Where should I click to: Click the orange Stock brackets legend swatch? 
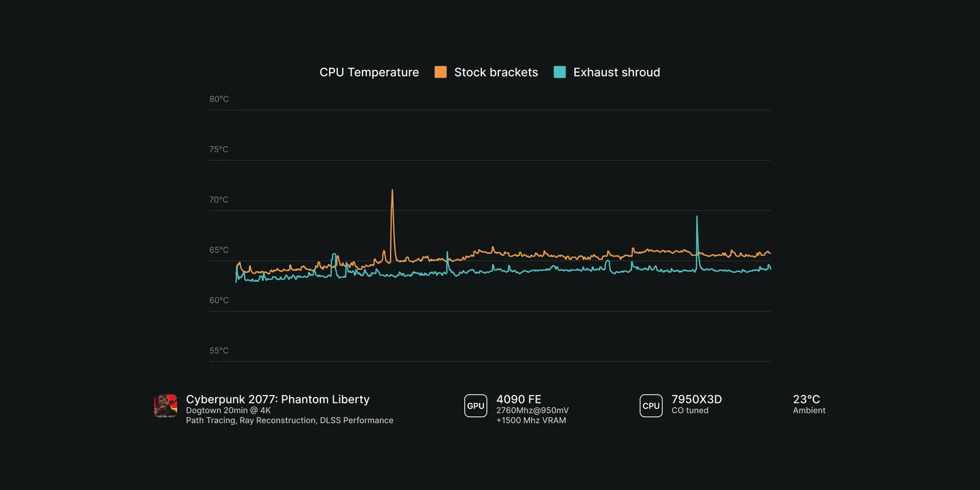440,72
